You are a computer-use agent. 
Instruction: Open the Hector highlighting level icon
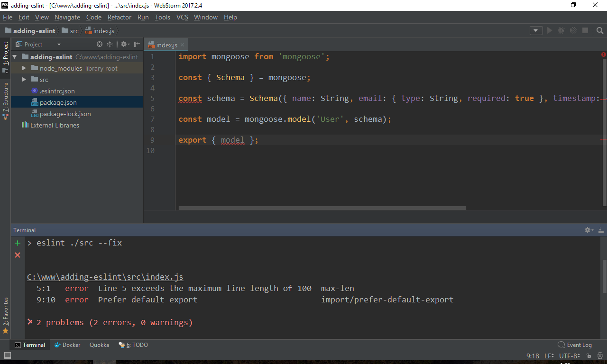pyautogui.click(x=599, y=356)
